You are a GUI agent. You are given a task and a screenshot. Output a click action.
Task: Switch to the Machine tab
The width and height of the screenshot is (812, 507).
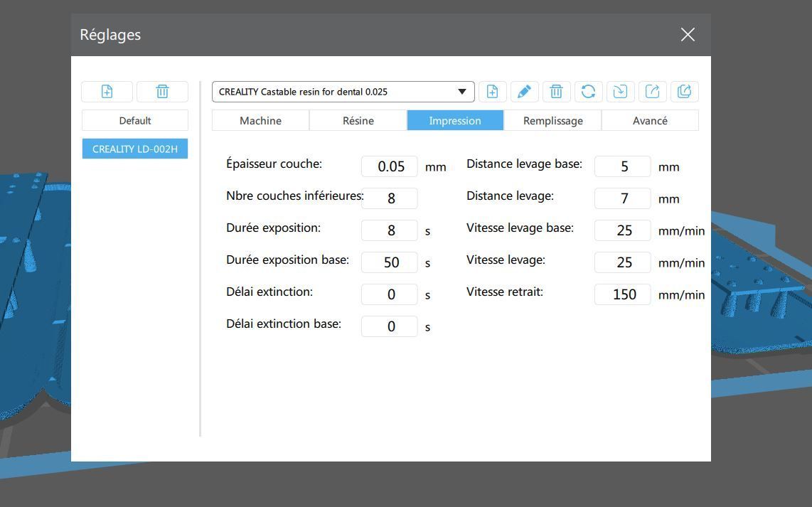(260, 120)
